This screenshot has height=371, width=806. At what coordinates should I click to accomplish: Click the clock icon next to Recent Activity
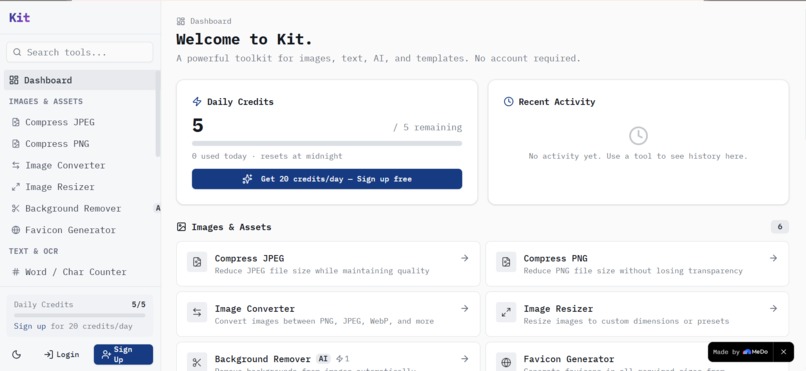[x=508, y=102]
